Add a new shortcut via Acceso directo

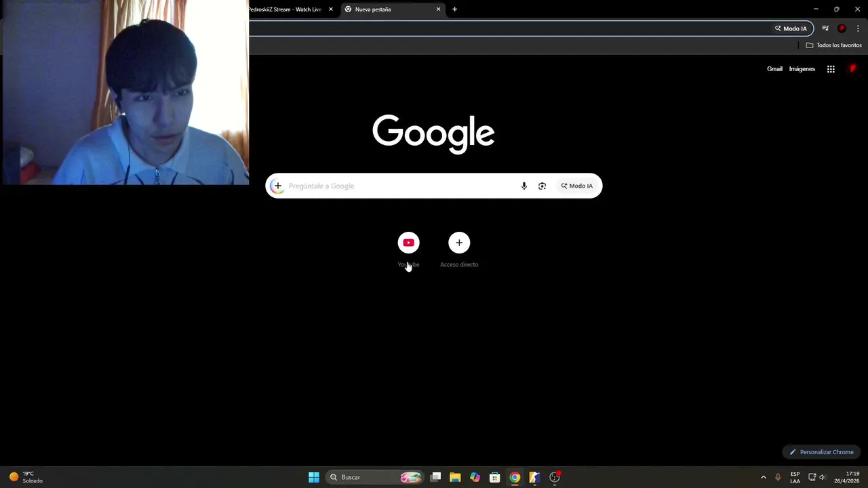459,243
